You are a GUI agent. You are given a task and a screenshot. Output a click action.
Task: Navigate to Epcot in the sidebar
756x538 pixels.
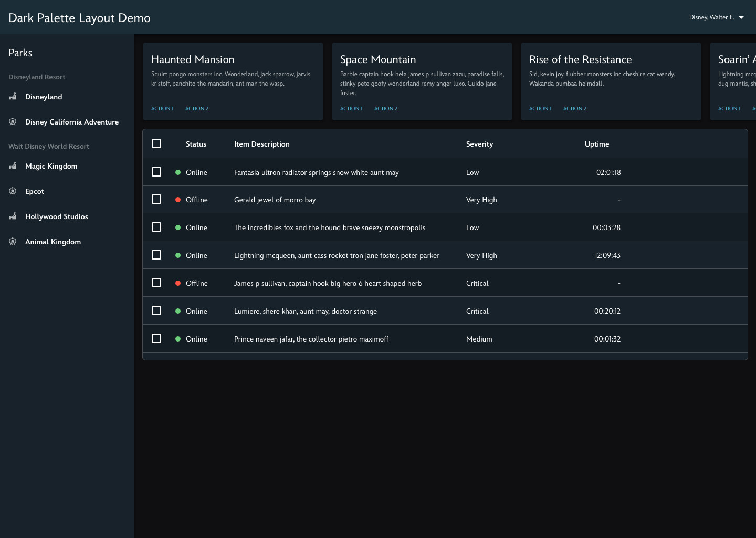(35, 191)
